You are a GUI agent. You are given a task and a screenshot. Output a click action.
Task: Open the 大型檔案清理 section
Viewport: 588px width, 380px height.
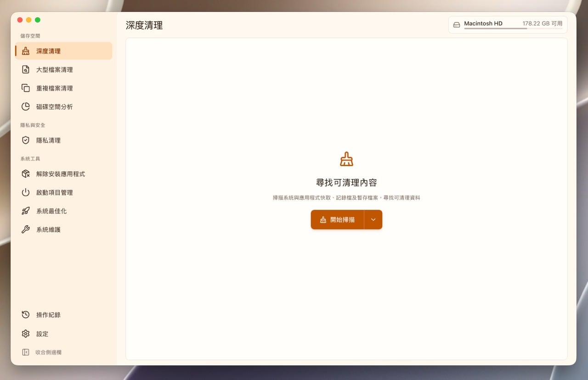(x=63, y=70)
